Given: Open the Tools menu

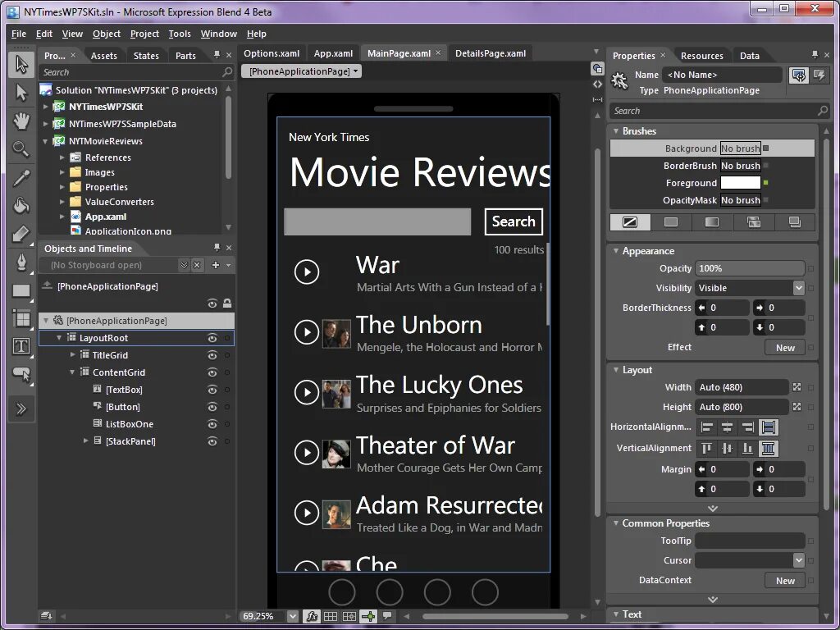Looking at the screenshot, I should tap(180, 34).
